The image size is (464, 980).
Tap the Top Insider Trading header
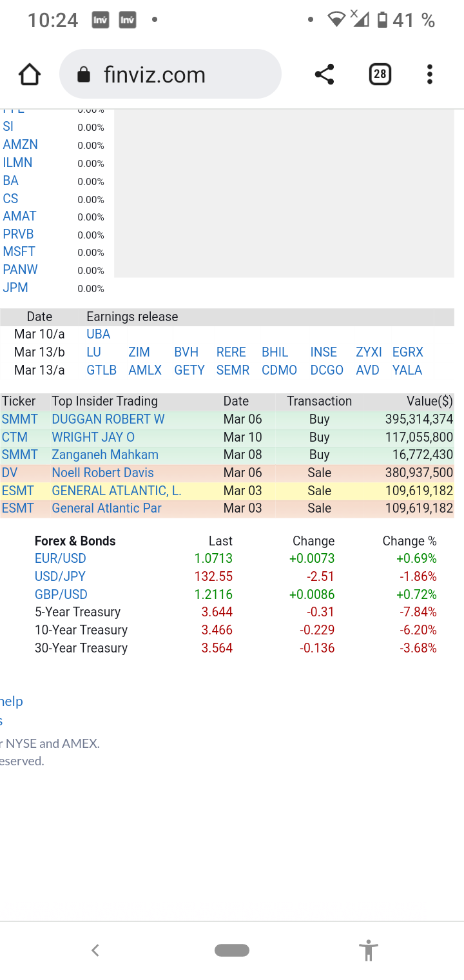pos(105,401)
